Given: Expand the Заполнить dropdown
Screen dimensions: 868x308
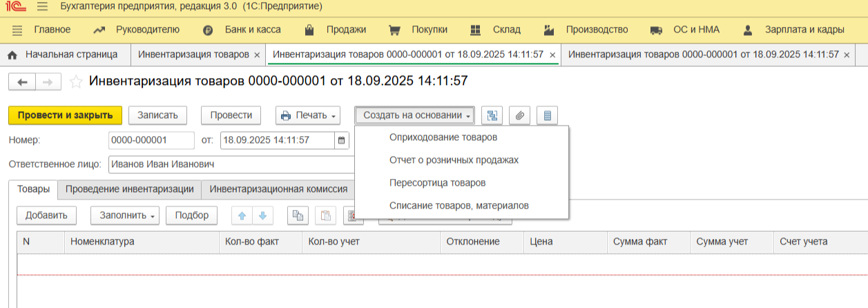Looking at the screenshot, I should [x=125, y=215].
